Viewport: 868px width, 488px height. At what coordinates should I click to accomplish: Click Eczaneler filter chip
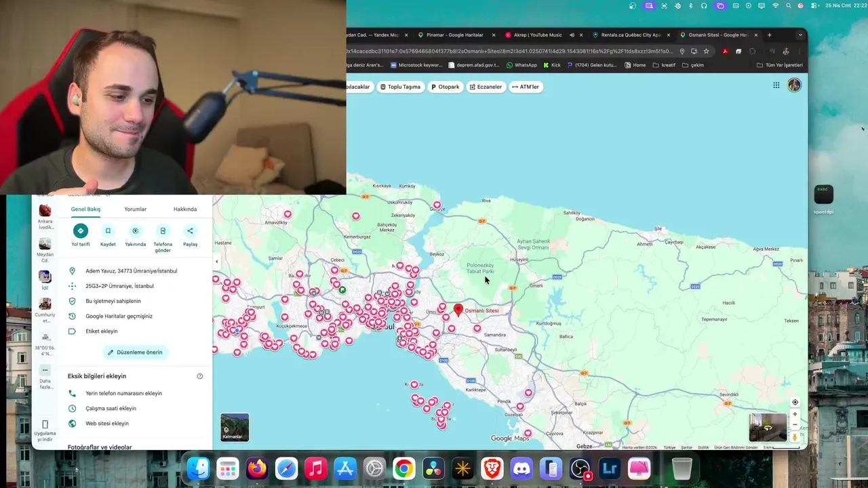click(x=486, y=87)
